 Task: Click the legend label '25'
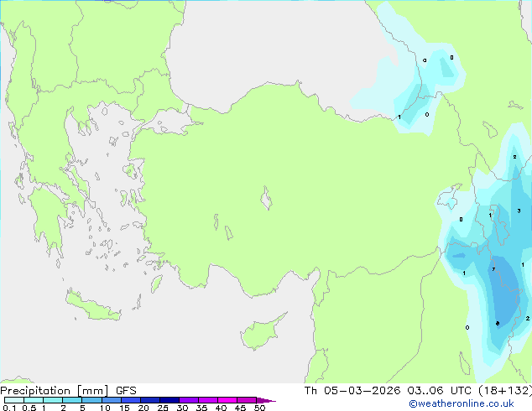163,408
